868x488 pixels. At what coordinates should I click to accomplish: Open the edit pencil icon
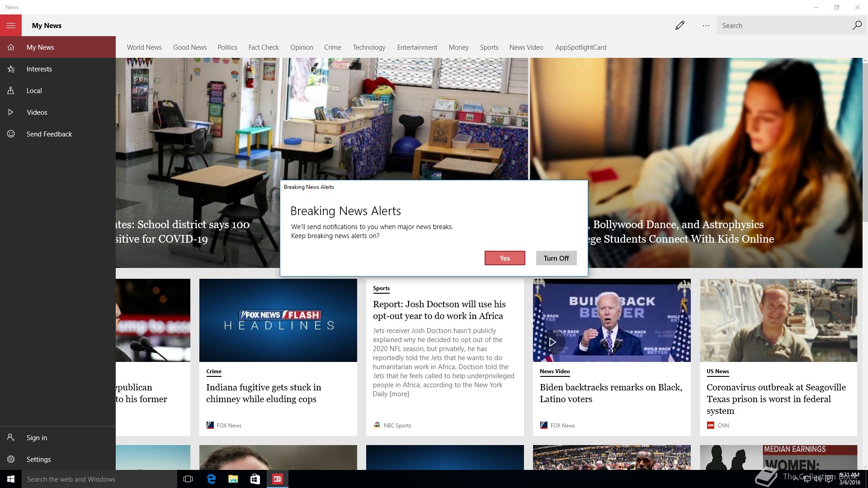point(680,25)
